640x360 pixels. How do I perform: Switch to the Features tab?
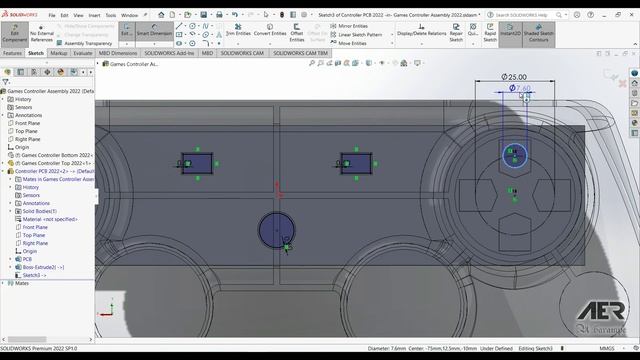[12, 53]
